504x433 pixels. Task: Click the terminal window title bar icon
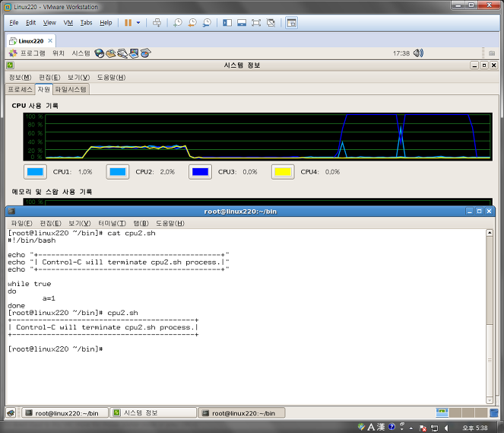tap(11, 211)
